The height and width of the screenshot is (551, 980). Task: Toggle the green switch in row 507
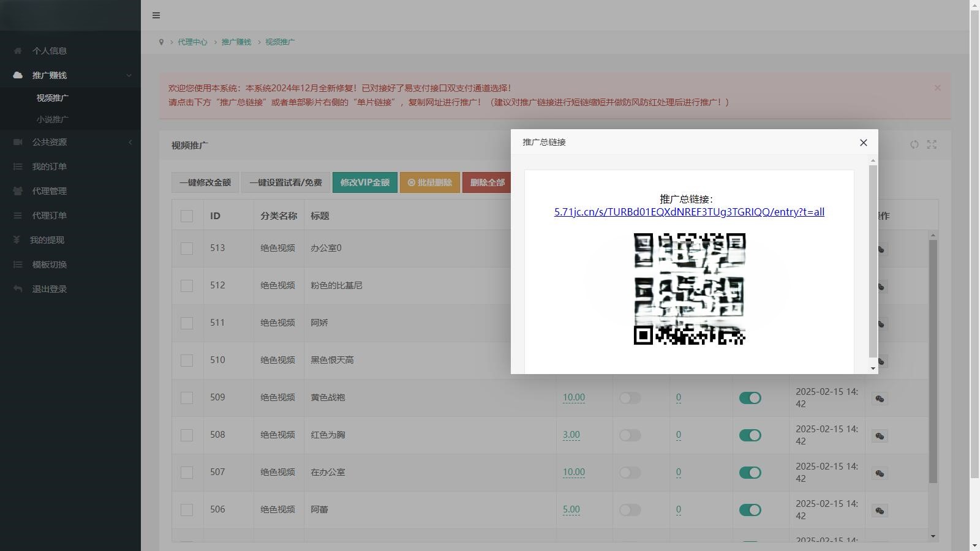click(750, 473)
